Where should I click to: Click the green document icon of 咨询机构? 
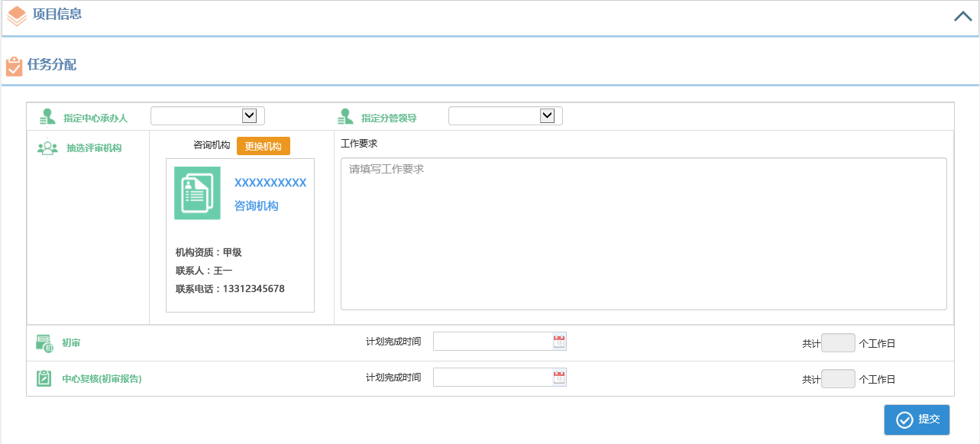197,193
